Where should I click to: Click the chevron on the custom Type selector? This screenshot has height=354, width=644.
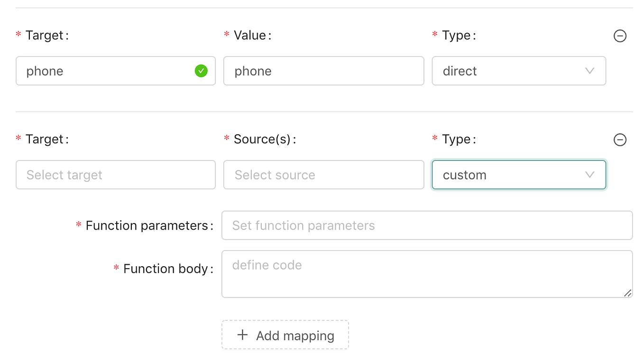pos(589,175)
